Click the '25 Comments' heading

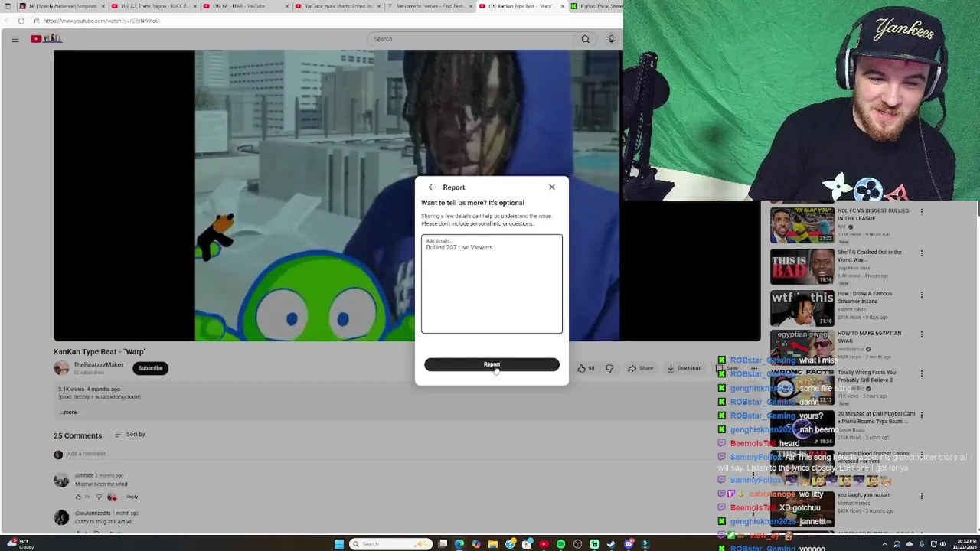point(77,435)
